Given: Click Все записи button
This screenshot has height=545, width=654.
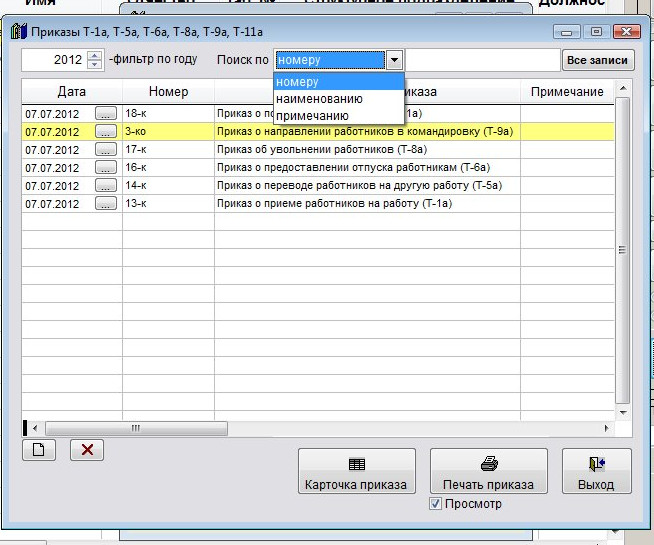Looking at the screenshot, I should click(598, 60).
